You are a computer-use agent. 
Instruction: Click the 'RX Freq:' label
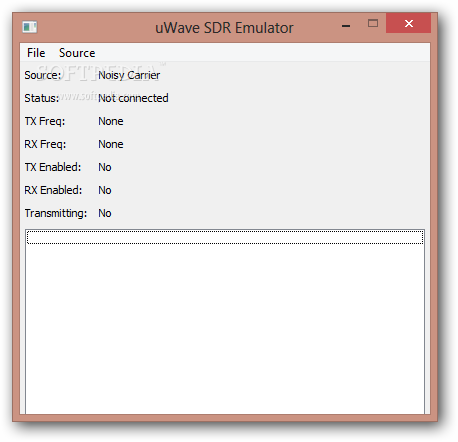(x=45, y=144)
